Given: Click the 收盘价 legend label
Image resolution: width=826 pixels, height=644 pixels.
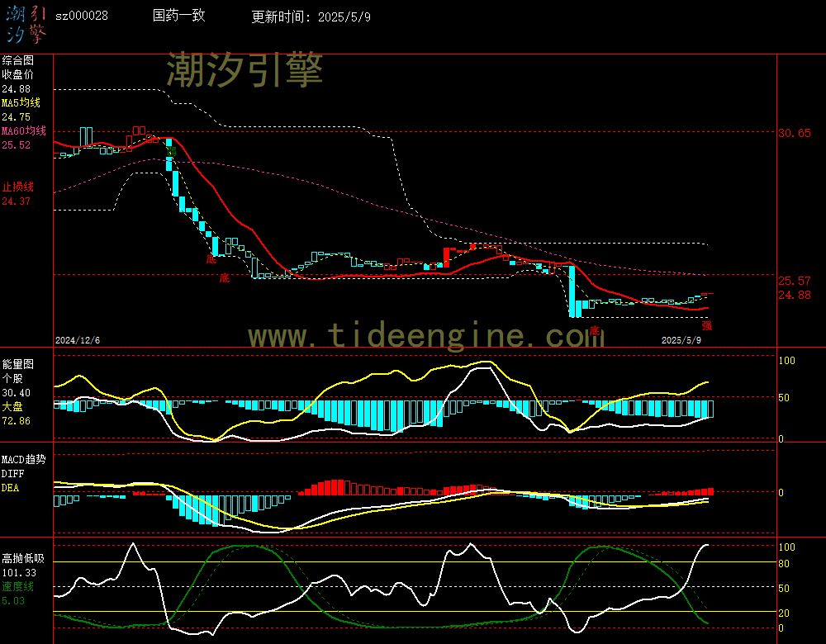Looking at the screenshot, I should point(18,75).
